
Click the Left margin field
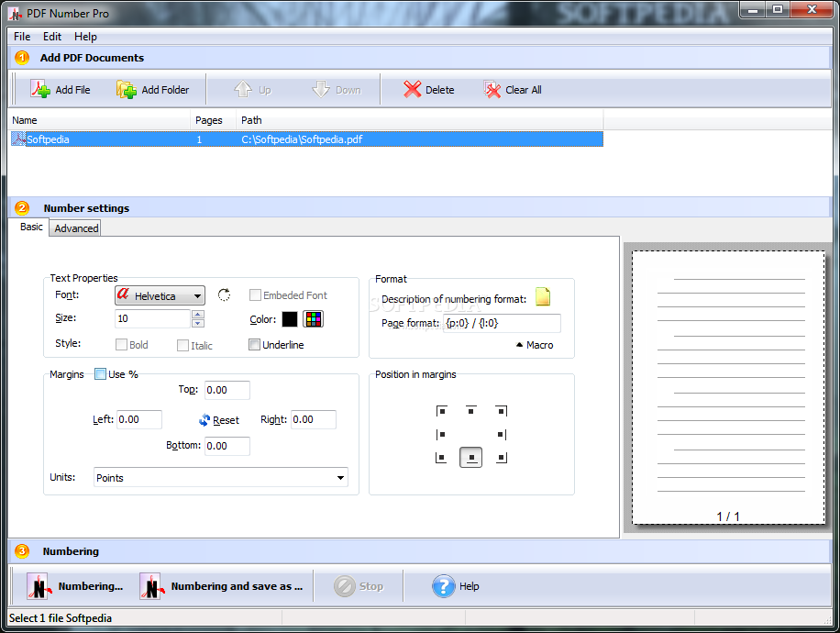pos(139,419)
